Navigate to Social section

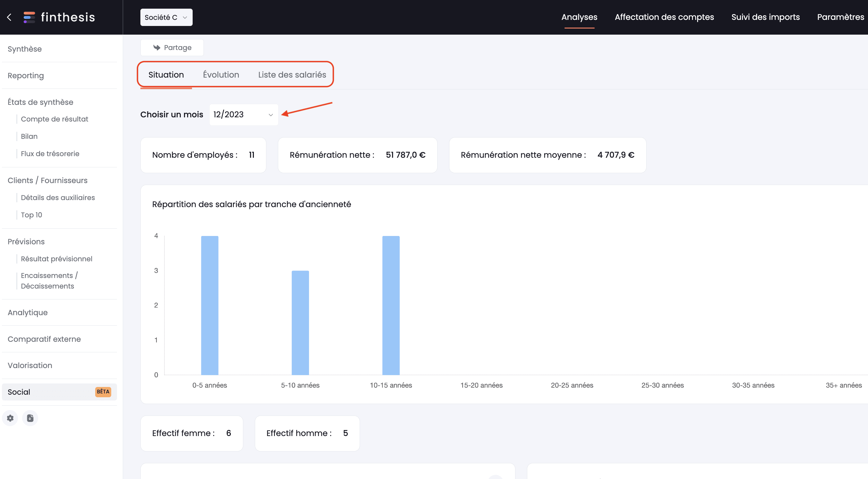18,392
